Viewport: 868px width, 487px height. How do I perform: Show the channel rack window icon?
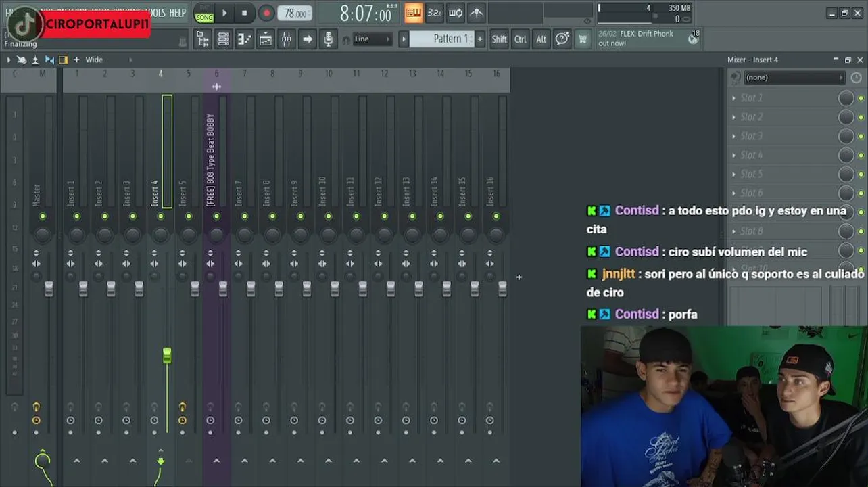224,39
